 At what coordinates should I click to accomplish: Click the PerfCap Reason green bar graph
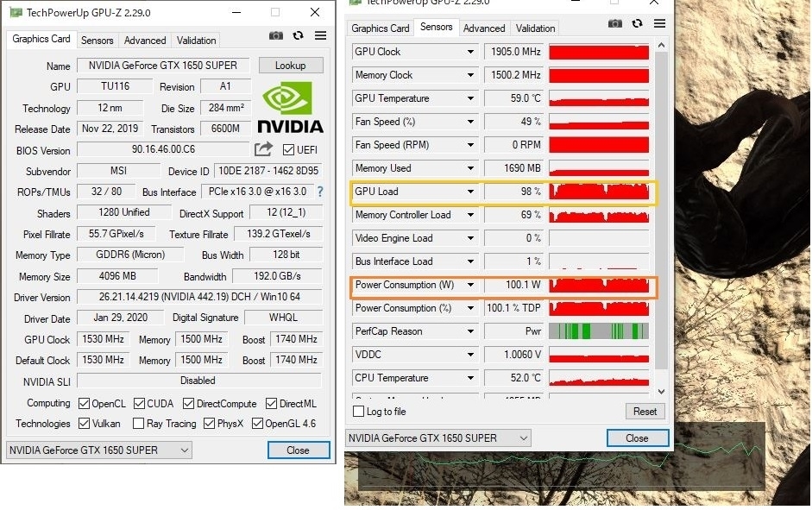[599, 331]
